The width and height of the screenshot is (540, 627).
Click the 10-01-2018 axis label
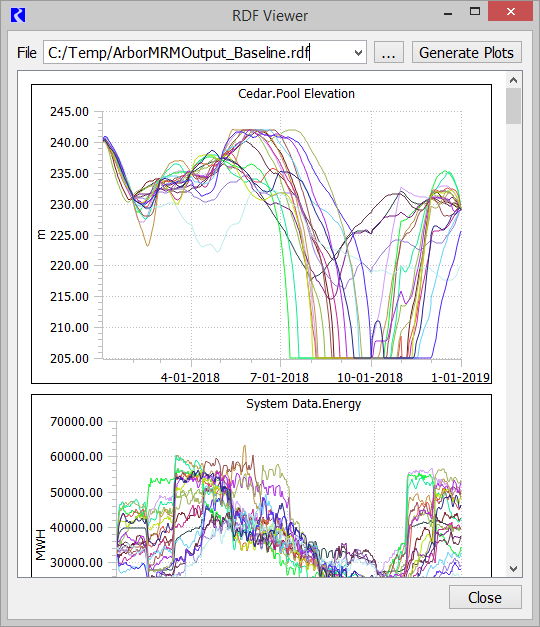[370, 377]
